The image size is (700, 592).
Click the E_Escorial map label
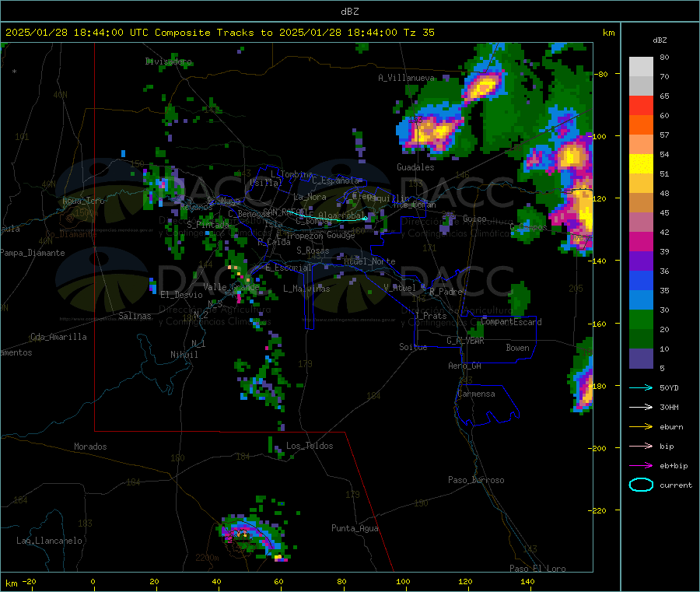click(289, 268)
